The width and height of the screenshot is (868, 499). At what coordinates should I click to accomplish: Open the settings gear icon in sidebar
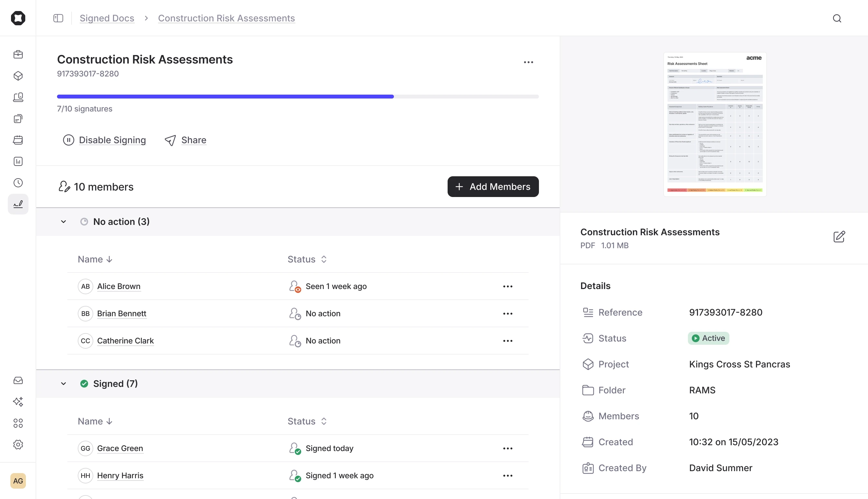(x=18, y=445)
